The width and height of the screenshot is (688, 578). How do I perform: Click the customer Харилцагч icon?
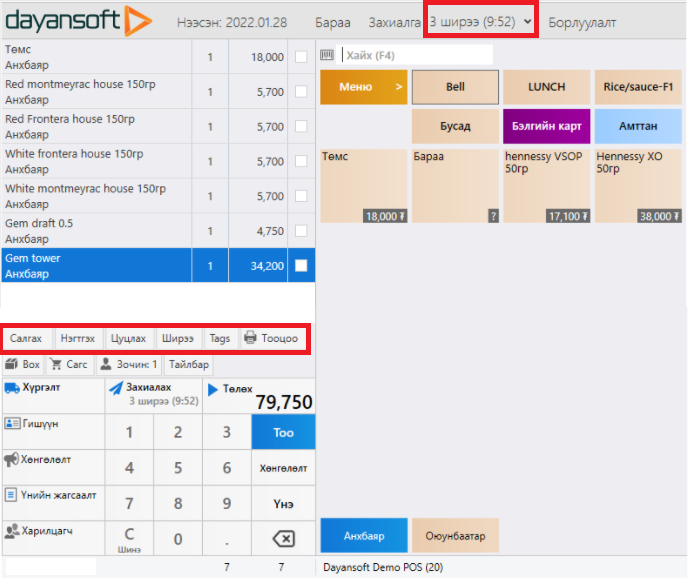pyautogui.click(x=12, y=530)
